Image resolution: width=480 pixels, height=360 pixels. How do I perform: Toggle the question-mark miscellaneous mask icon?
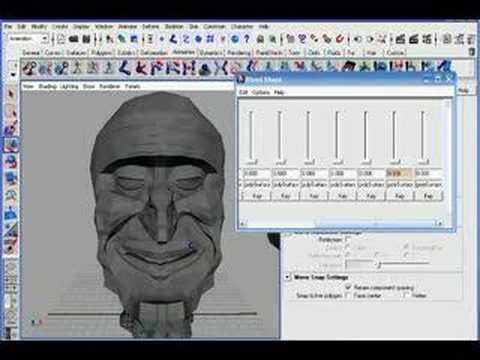pos(247,39)
